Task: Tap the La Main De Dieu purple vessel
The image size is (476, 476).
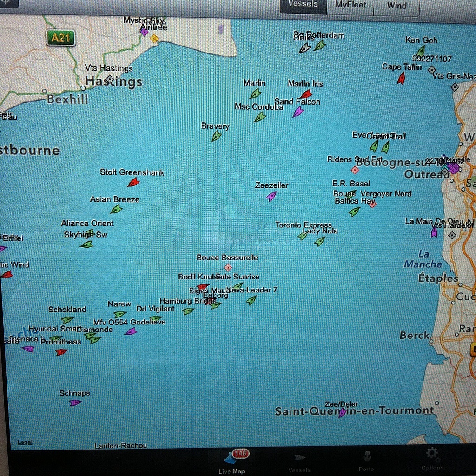Action: click(x=434, y=232)
